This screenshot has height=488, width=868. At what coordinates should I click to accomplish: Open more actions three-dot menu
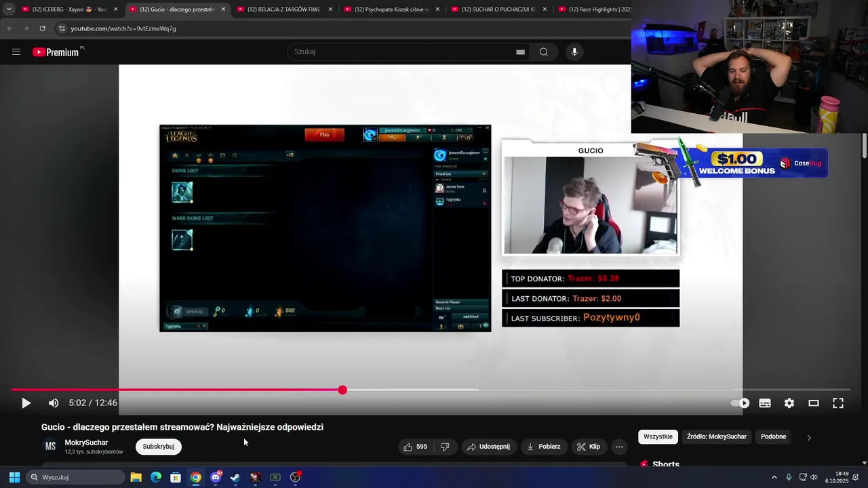tap(619, 447)
